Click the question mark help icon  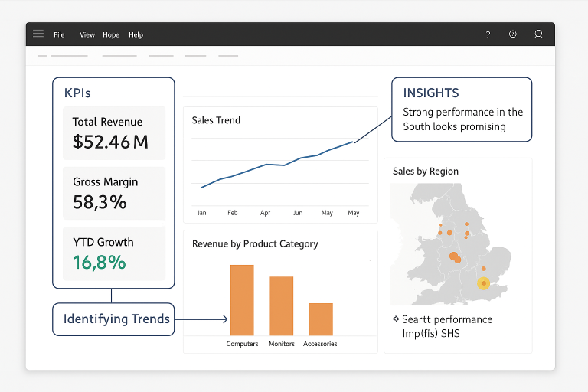[x=488, y=34]
